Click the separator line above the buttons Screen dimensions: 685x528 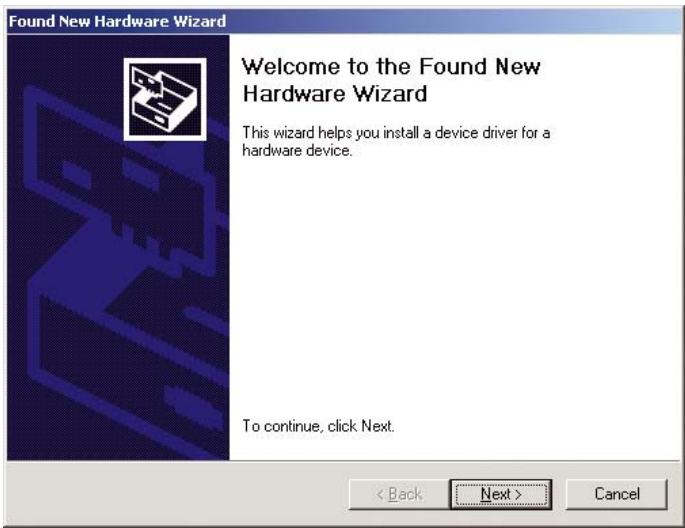(343, 461)
